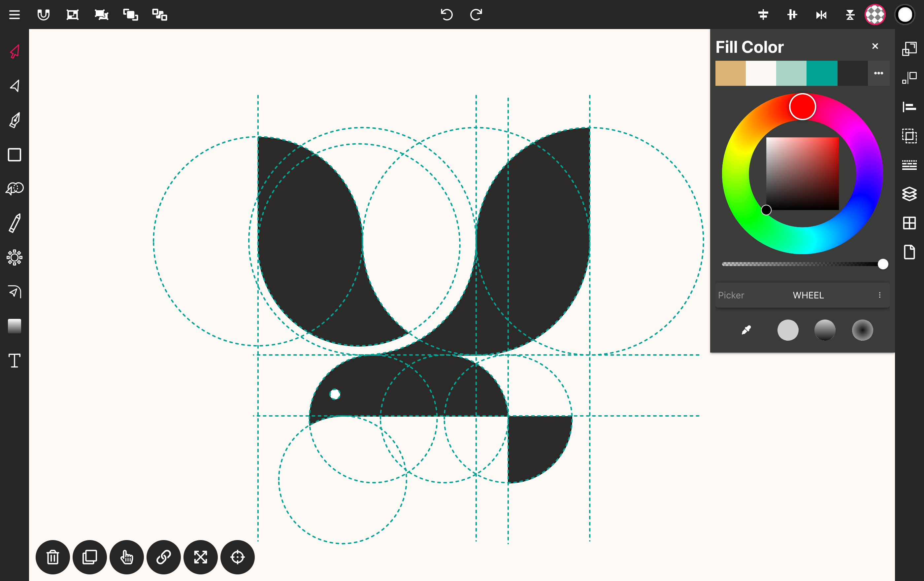Viewport: 924px width, 581px height.
Task: Switch to radial gradient fill type
Action: 862,330
